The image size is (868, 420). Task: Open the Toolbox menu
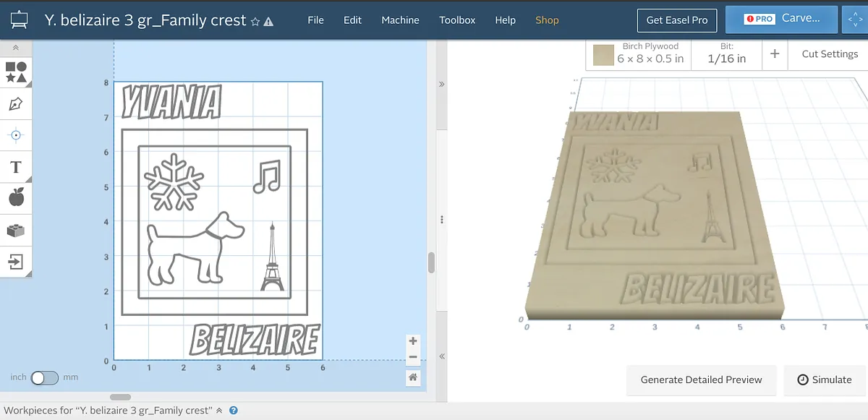pos(457,20)
